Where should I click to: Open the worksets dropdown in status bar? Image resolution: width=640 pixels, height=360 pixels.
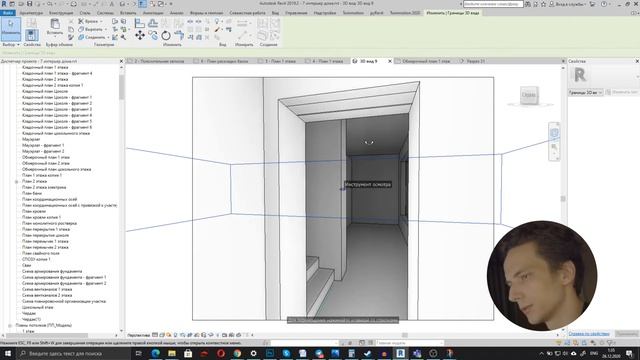tap(304, 343)
